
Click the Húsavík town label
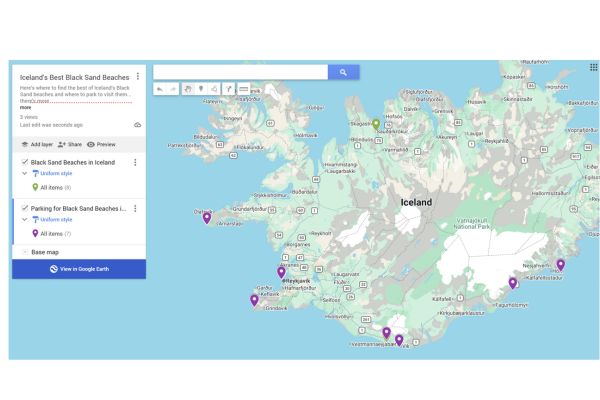click(x=477, y=102)
